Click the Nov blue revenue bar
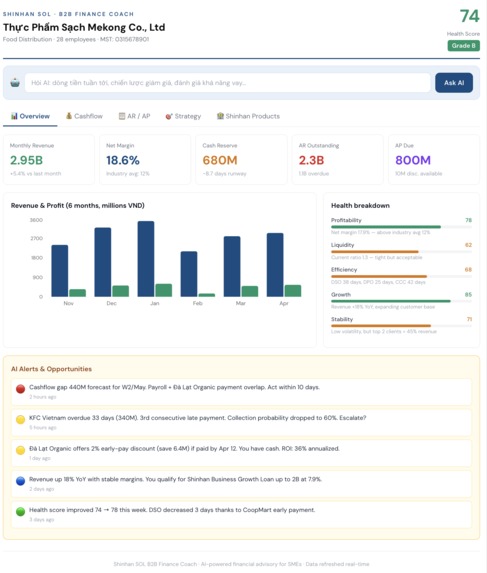 (60, 271)
